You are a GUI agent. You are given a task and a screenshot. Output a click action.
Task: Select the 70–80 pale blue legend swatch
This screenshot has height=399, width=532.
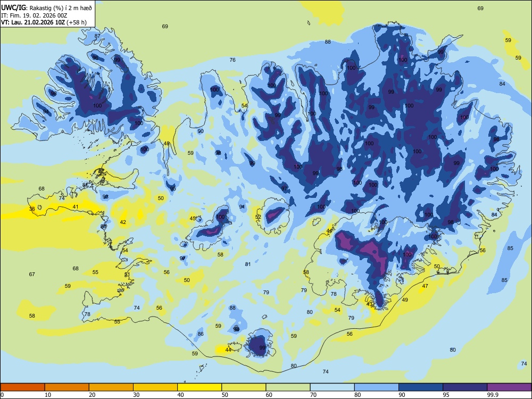coord(332,387)
